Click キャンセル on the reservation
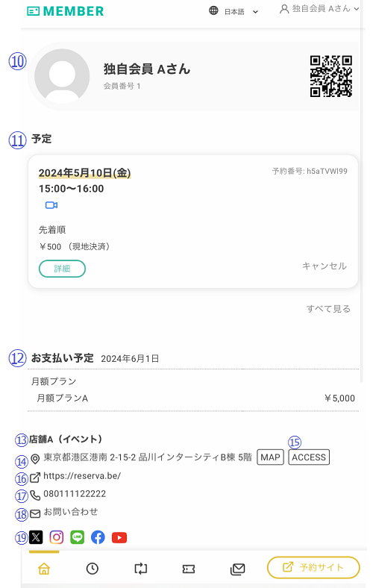This screenshot has width=373, height=588. tap(325, 266)
